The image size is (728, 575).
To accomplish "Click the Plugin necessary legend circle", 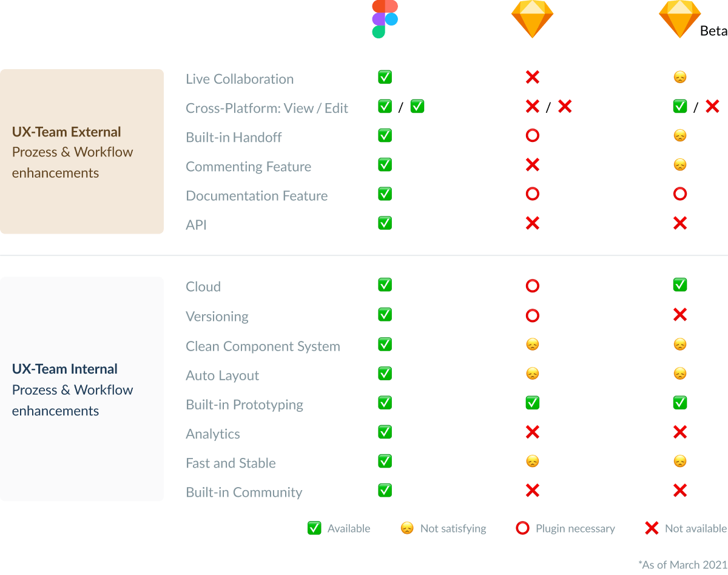I will tap(522, 528).
